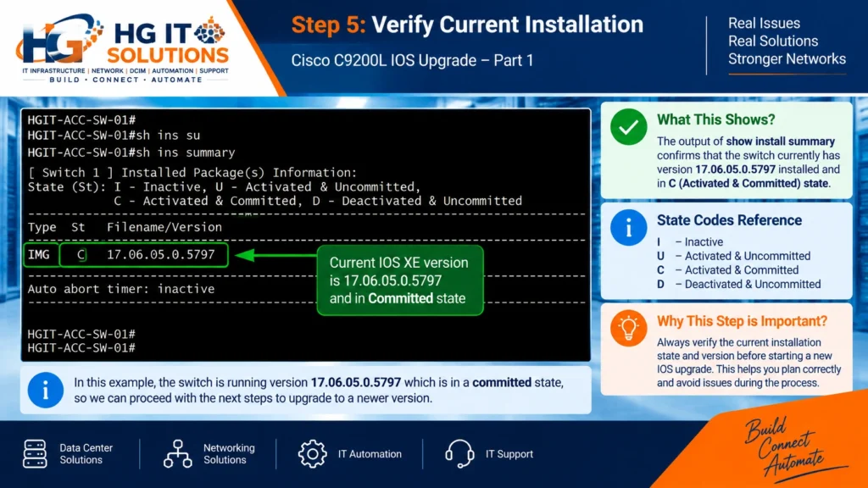Click the IT Support headset icon
This screenshot has width=868, height=488.
(x=459, y=454)
